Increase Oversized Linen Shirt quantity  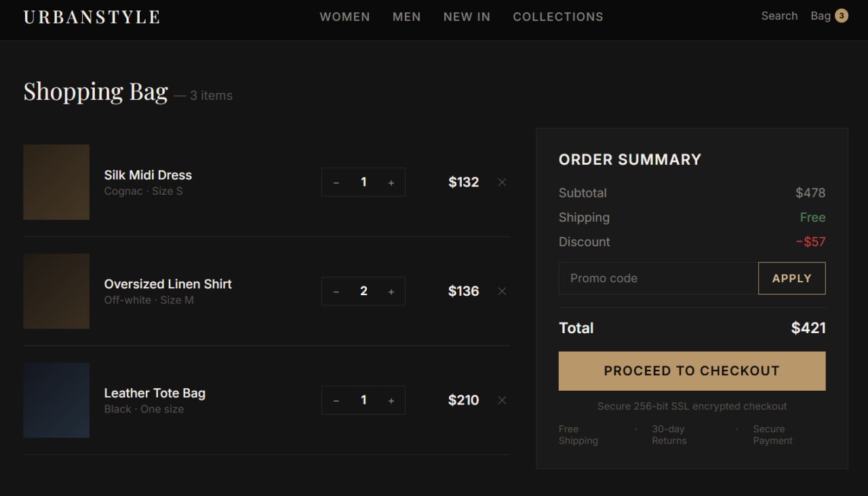[x=391, y=292]
